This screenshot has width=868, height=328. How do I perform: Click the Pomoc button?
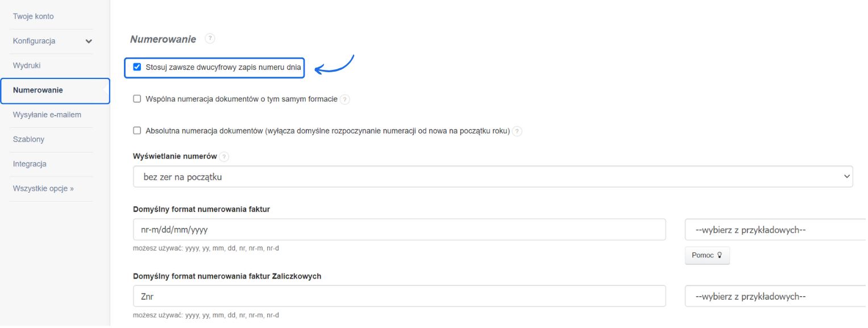click(x=707, y=256)
